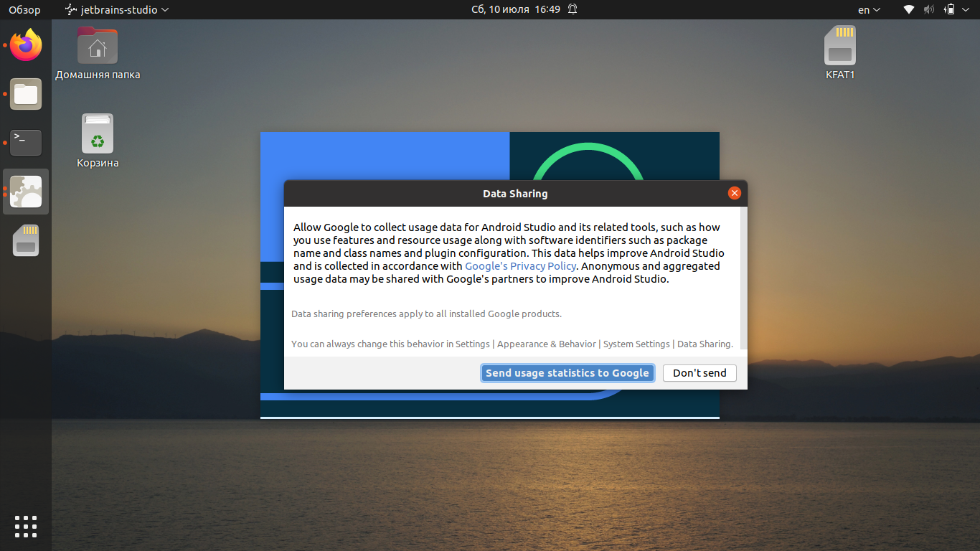Click the Data Sharing dialog scrollbar
Image resolution: width=980 pixels, height=551 pixels.
(744, 278)
